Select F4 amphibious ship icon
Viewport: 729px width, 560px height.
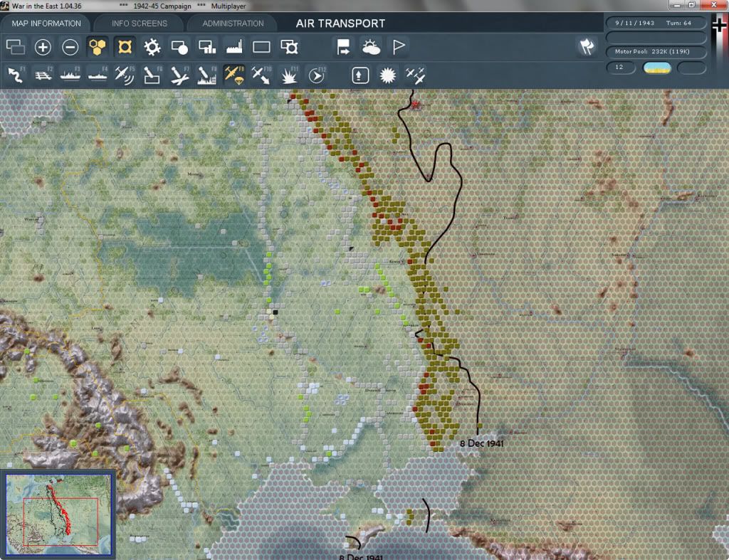click(x=98, y=75)
